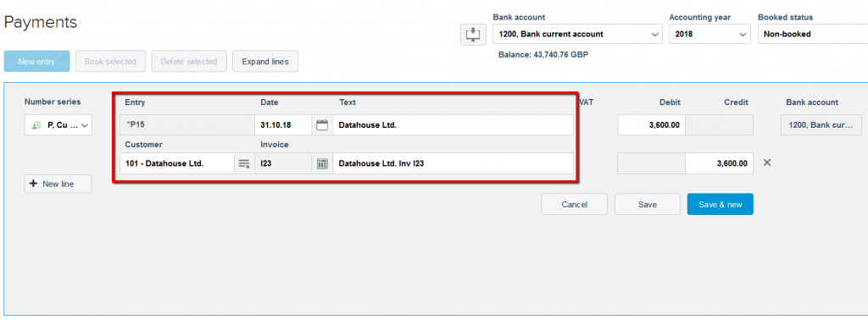
Task: Click the bank import icon button
Action: [473, 34]
